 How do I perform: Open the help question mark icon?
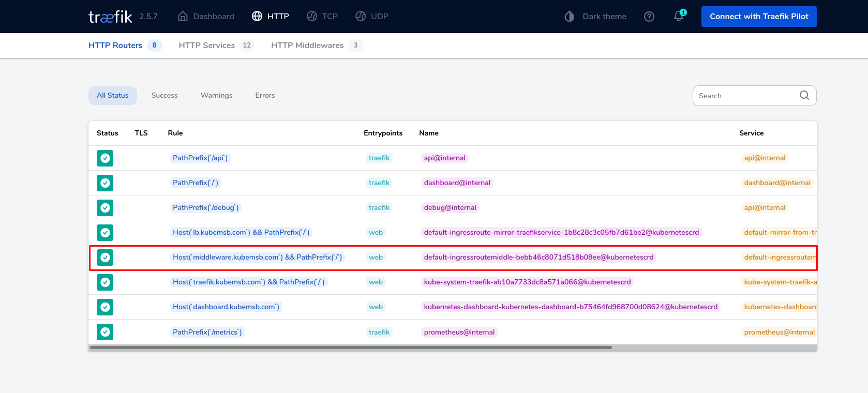pos(649,17)
